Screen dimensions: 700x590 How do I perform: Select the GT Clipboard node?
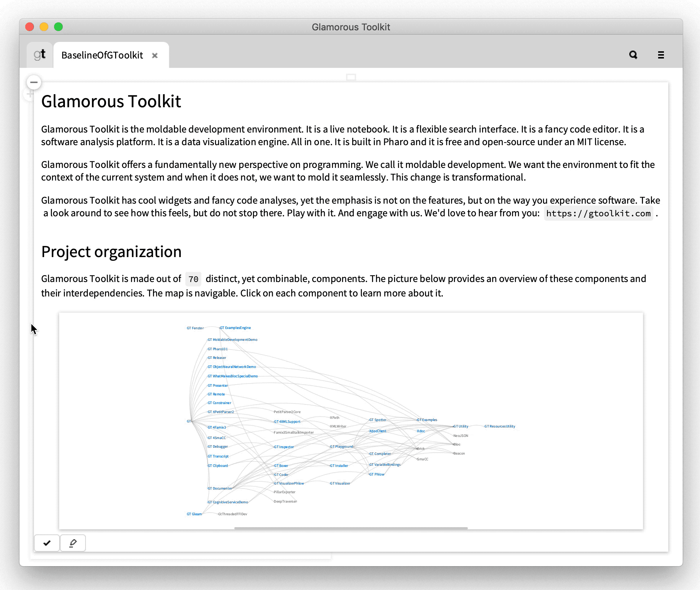pyautogui.click(x=218, y=466)
